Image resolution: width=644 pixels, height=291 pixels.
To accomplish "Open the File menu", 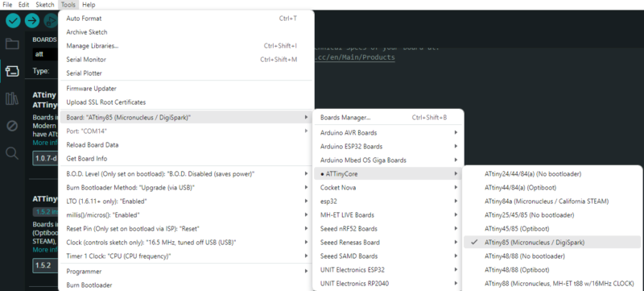I will click(7, 5).
